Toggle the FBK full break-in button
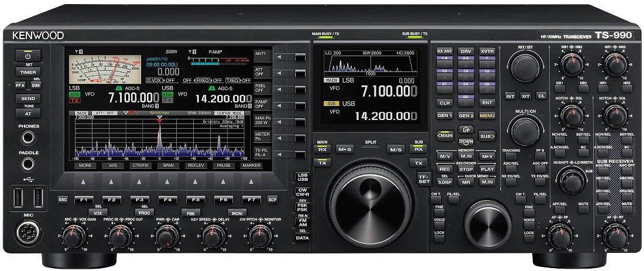This screenshot has height=271, width=644. [x=191, y=213]
